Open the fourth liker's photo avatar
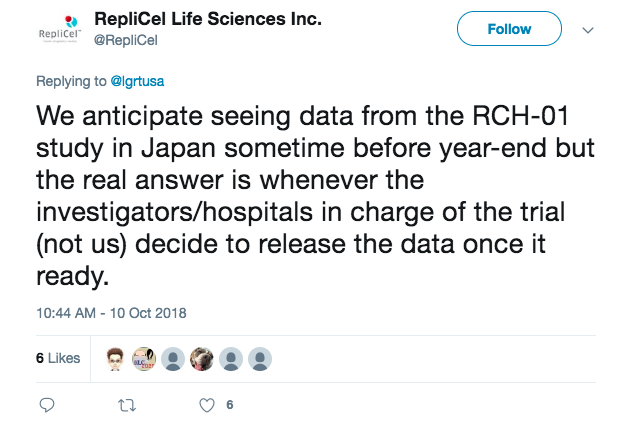The image size is (633, 444). click(x=202, y=358)
